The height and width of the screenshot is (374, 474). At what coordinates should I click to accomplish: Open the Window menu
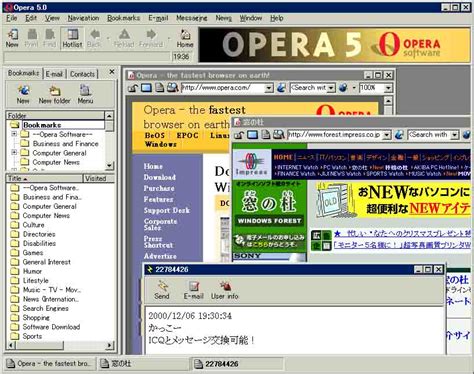coord(251,18)
